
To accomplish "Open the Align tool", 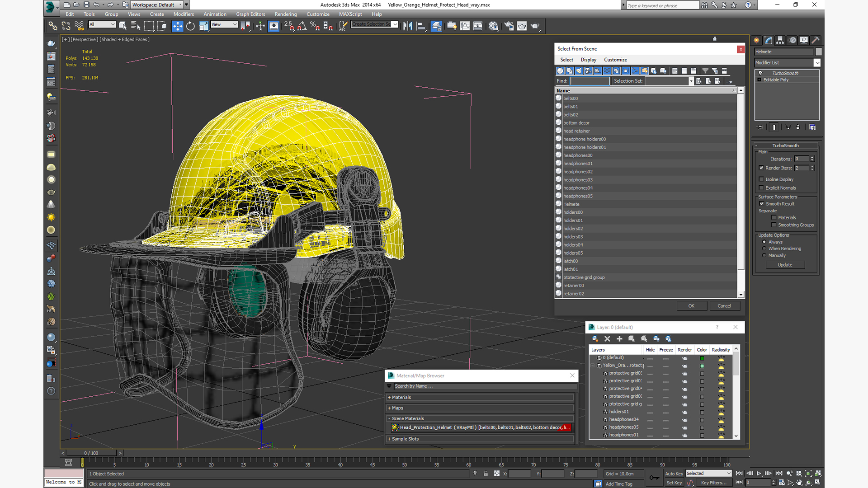I will [421, 26].
